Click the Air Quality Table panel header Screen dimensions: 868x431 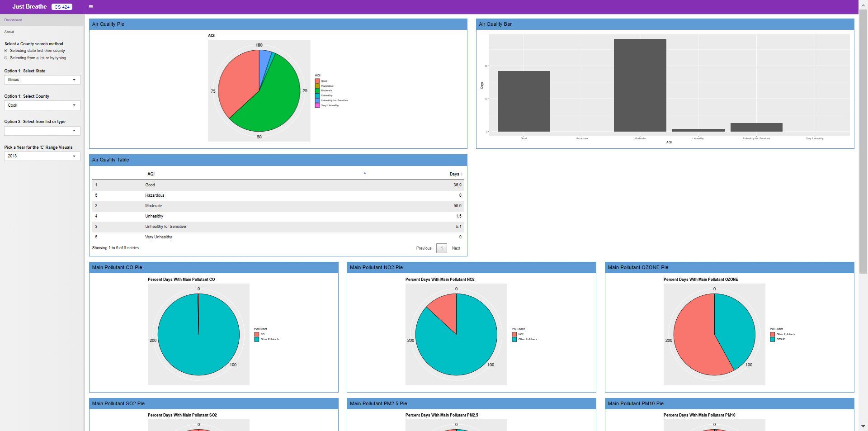coord(278,160)
